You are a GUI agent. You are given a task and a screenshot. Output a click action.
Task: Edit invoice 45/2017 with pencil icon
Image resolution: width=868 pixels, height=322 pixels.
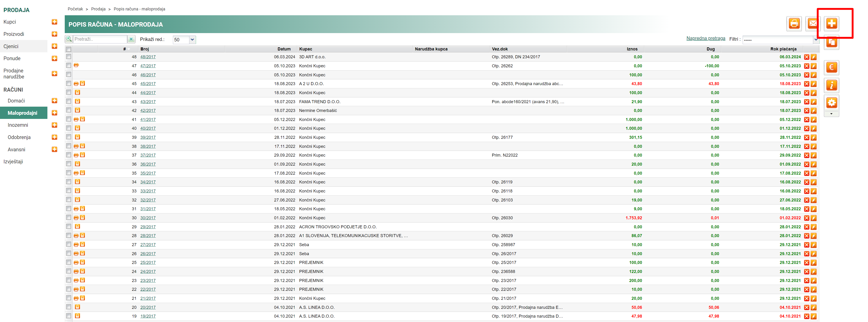click(x=813, y=84)
